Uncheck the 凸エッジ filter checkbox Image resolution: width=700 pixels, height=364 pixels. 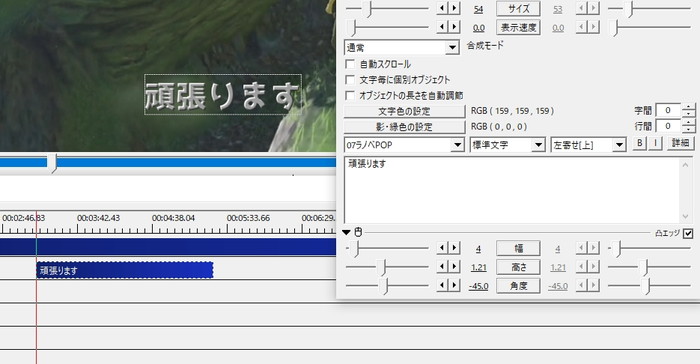688,233
